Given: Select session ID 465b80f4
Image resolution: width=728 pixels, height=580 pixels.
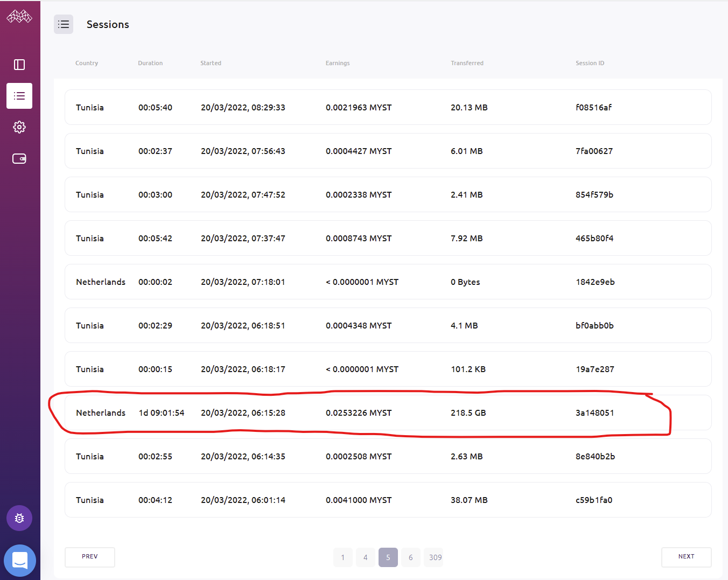Looking at the screenshot, I should click(594, 238).
